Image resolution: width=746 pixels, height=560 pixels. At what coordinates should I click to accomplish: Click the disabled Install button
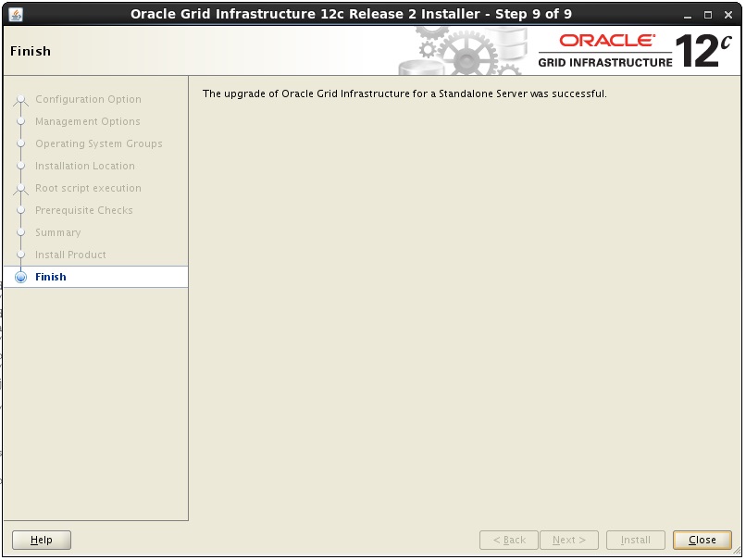coord(636,540)
